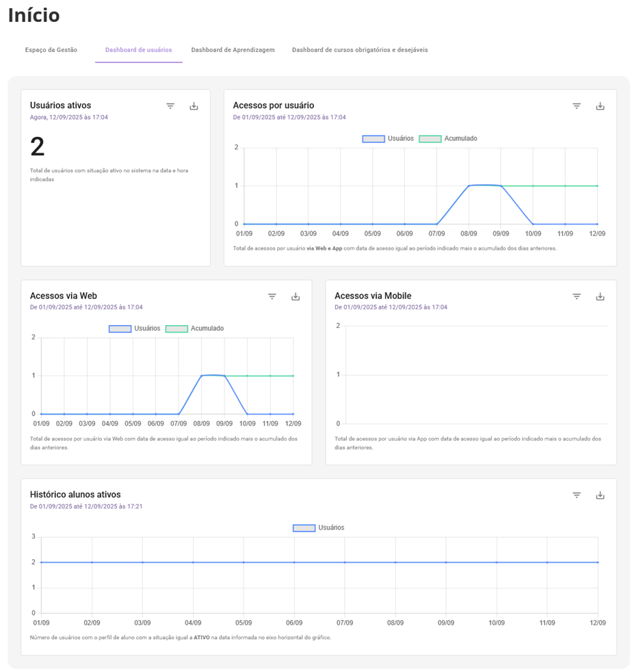The image size is (639, 672).
Task: Toggle Usuários legend in Histórico alunos ativos
Action: tap(319, 528)
